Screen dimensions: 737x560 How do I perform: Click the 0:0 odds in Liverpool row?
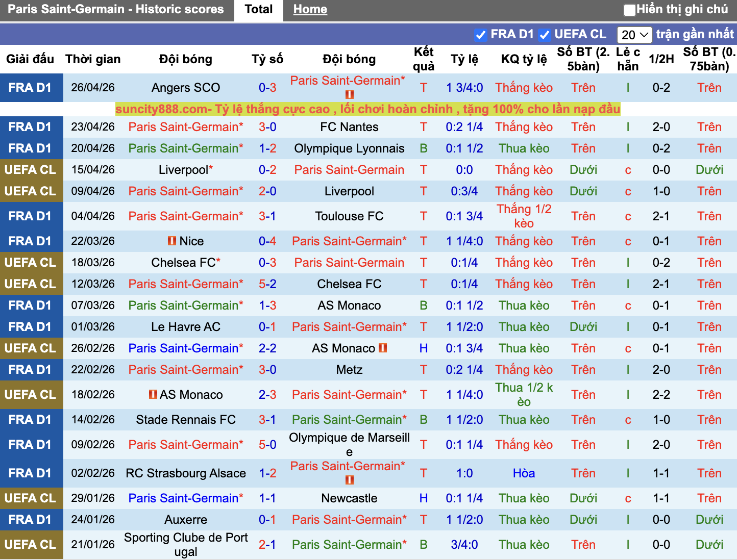(x=464, y=170)
